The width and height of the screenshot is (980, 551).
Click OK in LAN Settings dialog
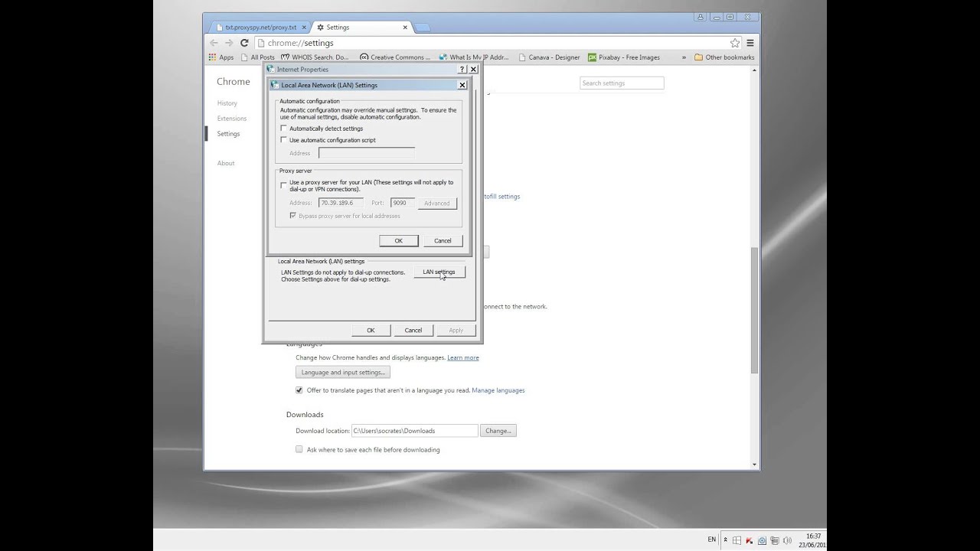point(399,240)
